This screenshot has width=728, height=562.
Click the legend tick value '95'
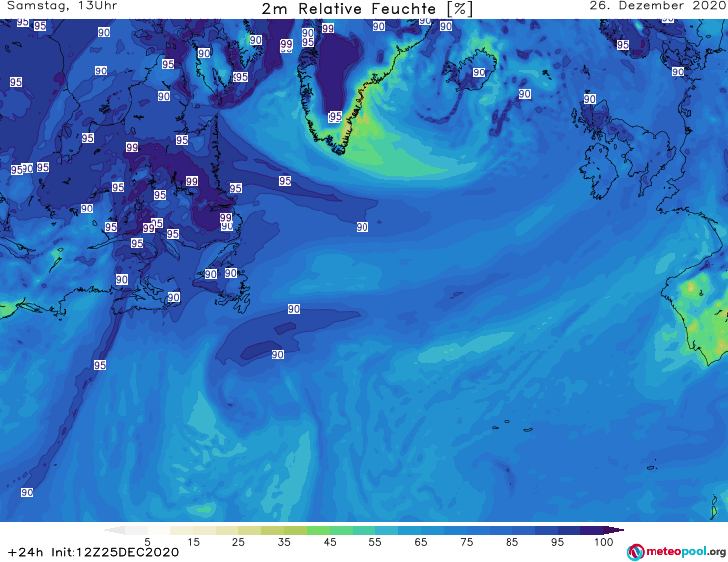(x=557, y=542)
